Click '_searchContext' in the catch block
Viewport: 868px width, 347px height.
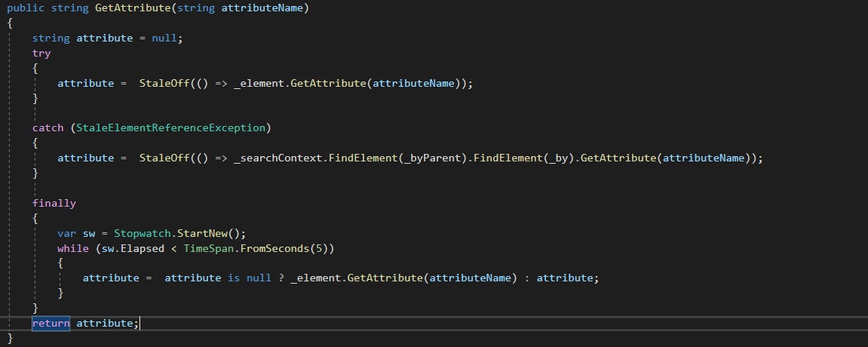click(278, 158)
